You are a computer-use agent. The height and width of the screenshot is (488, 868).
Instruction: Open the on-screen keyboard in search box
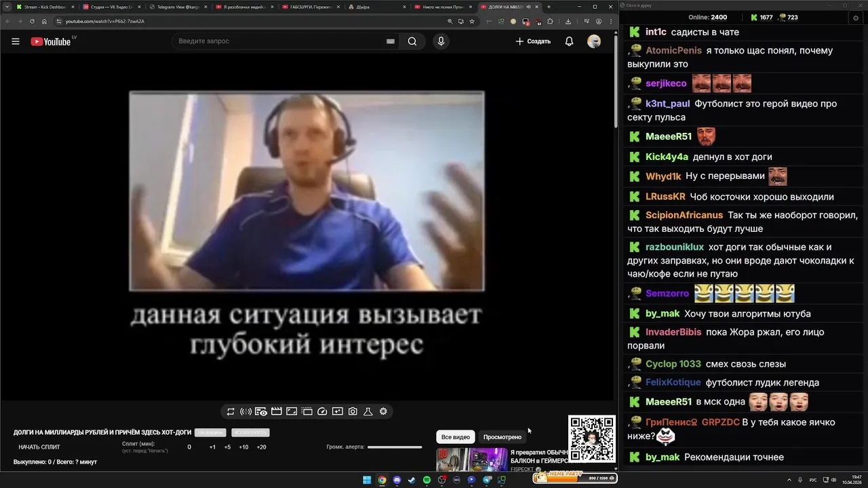(x=390, y=41)
